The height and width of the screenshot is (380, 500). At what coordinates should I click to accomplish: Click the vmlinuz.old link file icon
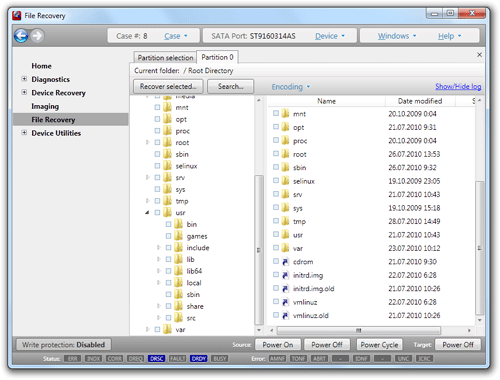pos(285,315)
